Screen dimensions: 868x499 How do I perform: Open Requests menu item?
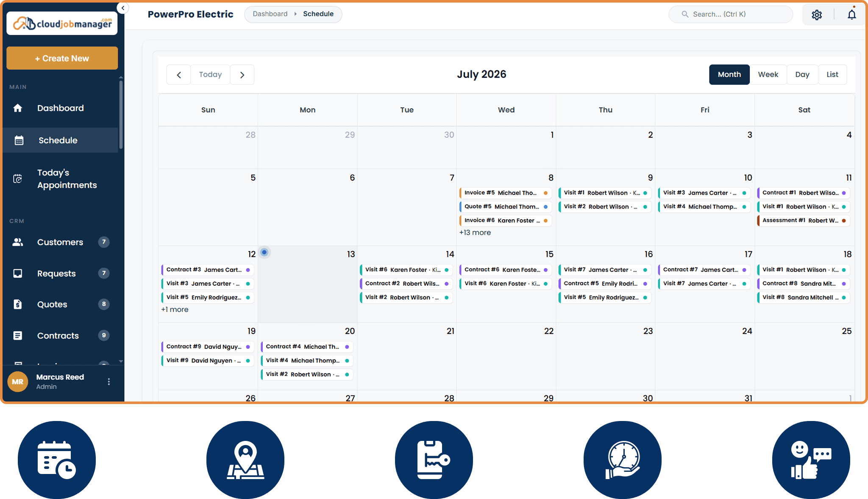(x=61, y=273)
